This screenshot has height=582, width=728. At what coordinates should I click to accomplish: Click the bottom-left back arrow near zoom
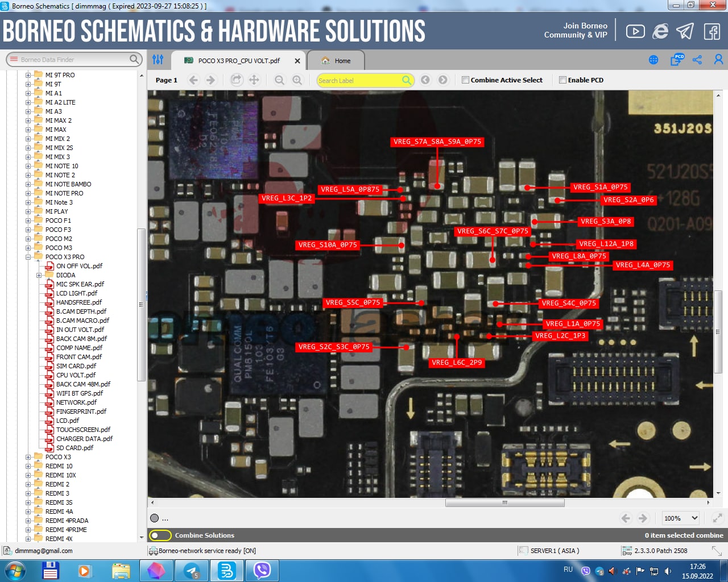626,518
